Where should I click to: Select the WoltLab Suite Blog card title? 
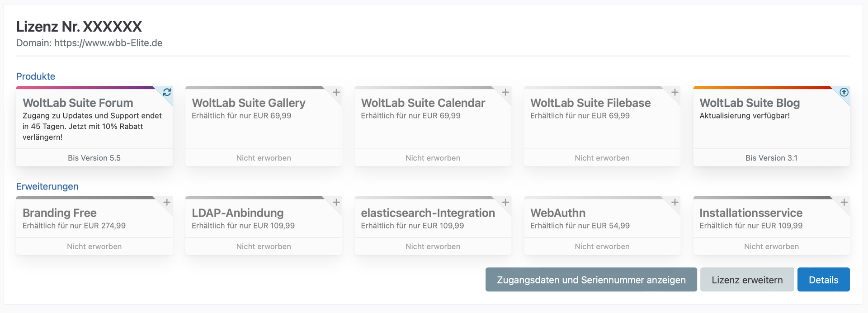click(750, 103)
